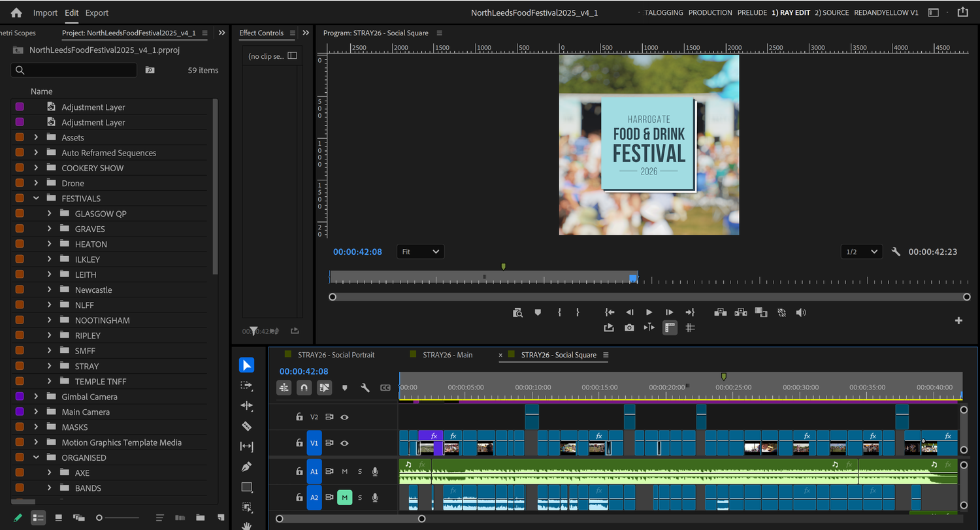Create a new bin in Project panel
Viewport: 980px width, 530px height.
200,518
